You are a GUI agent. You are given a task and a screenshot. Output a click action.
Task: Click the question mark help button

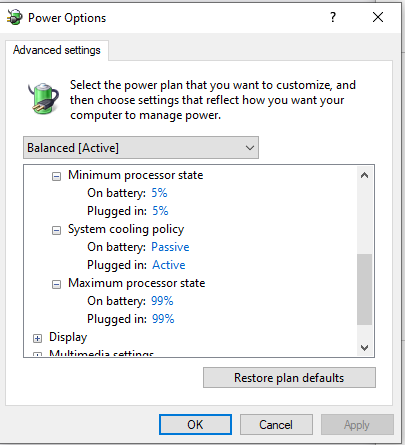[333, 17]
